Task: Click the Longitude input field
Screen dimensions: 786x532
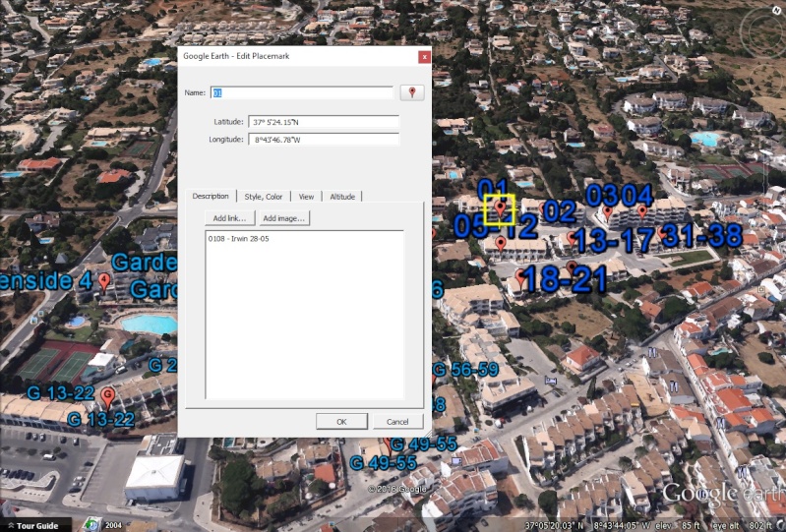Action: tap(324, 140)
